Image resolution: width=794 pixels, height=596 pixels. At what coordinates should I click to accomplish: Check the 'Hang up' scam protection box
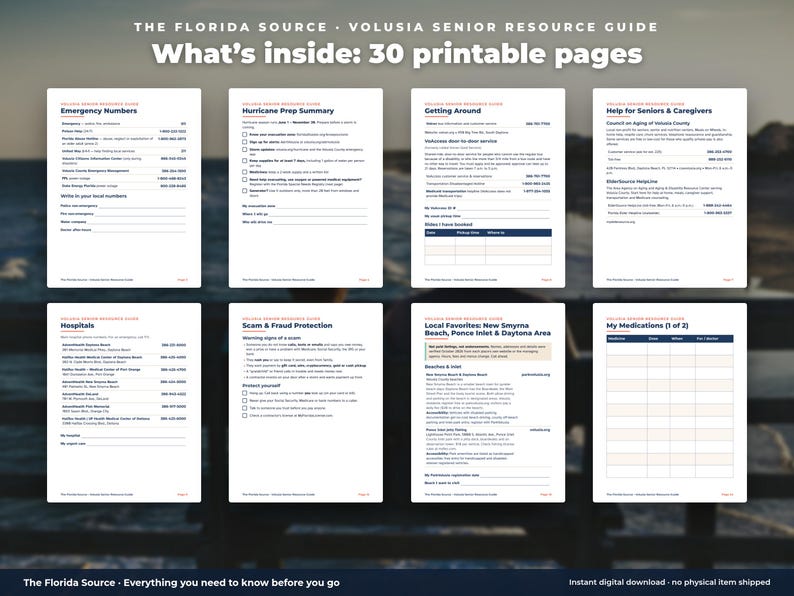245,393
